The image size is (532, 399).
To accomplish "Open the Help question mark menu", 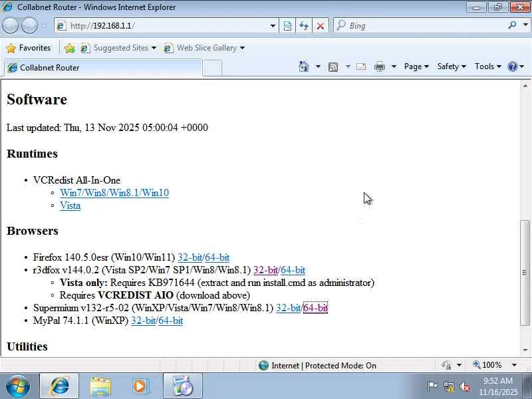I will tap(516, 66).
